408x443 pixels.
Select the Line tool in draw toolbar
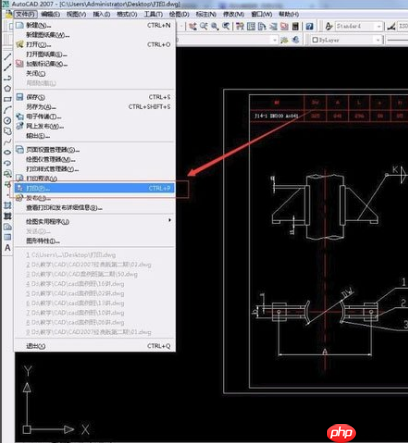click(7, 57)
